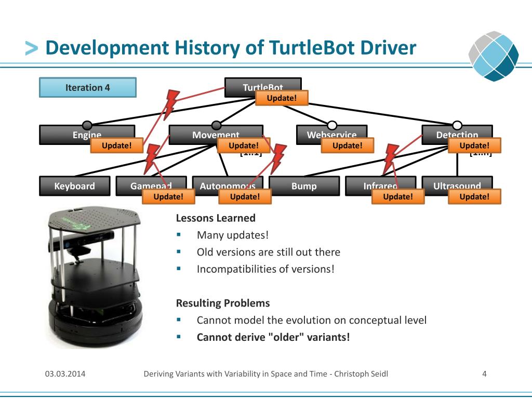This screenshot has width=532, height=399.
Task: Click the footer 'Deriving Variants with Variability' text
Action: pyautogui.click(x=265, y=374)
